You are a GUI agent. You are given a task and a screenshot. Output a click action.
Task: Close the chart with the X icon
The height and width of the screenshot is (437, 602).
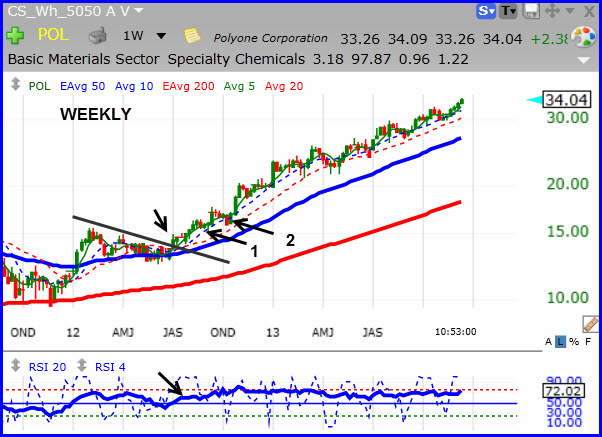[x=589, y=12]
